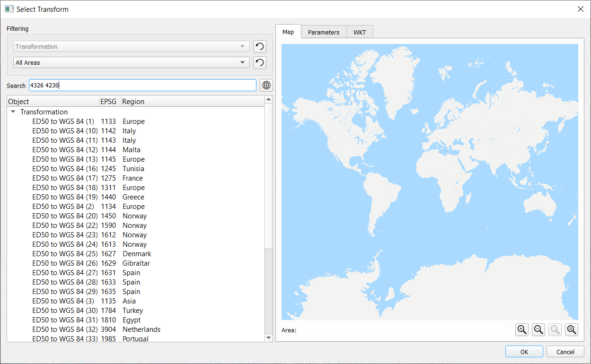Select ED50 to WGS 84 (32) Netherlands
The width and height of the screenshot is (591, 364).
(x=65, y=329)
